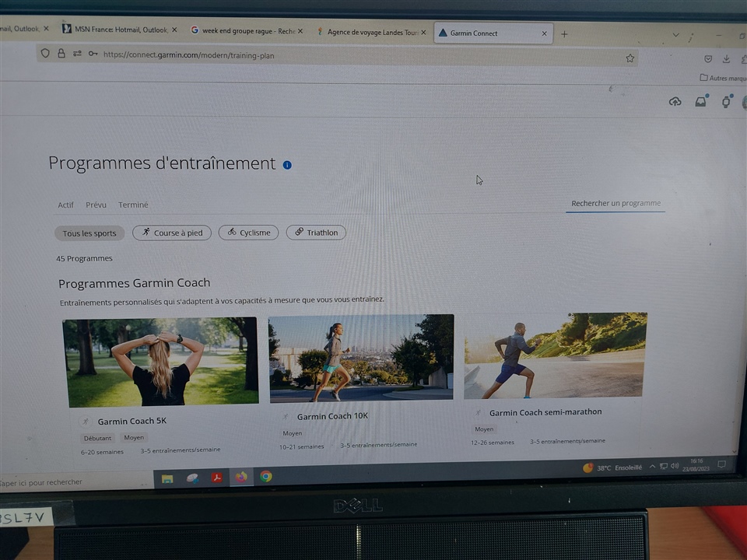Select the Garmin Connect browser tab

pyautogui.click(x=493, y=33)
